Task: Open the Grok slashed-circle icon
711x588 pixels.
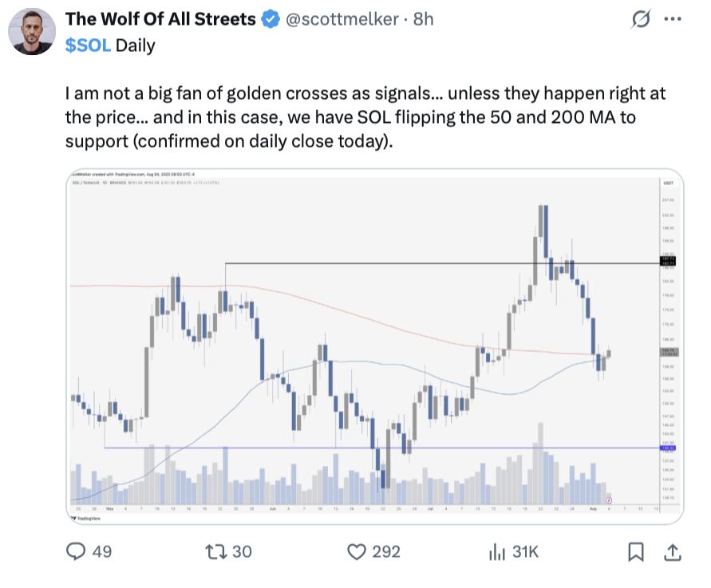Action: click(x=639, y=20)
